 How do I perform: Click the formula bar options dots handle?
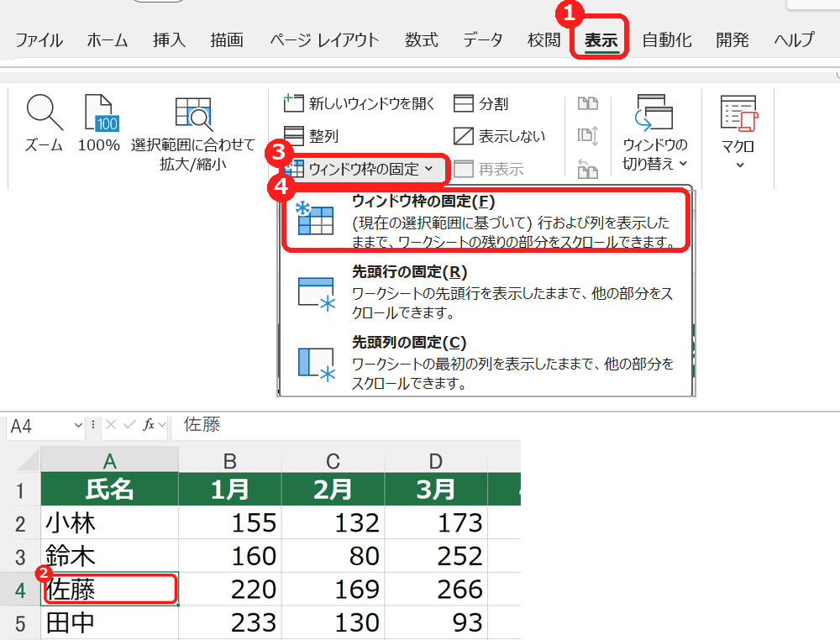tap(93, 425)
